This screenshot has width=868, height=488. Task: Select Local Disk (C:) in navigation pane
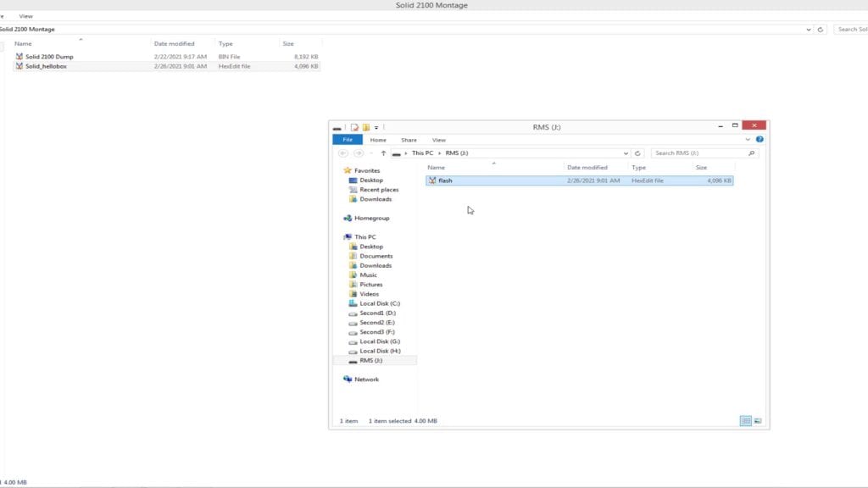tap(379, 303)
